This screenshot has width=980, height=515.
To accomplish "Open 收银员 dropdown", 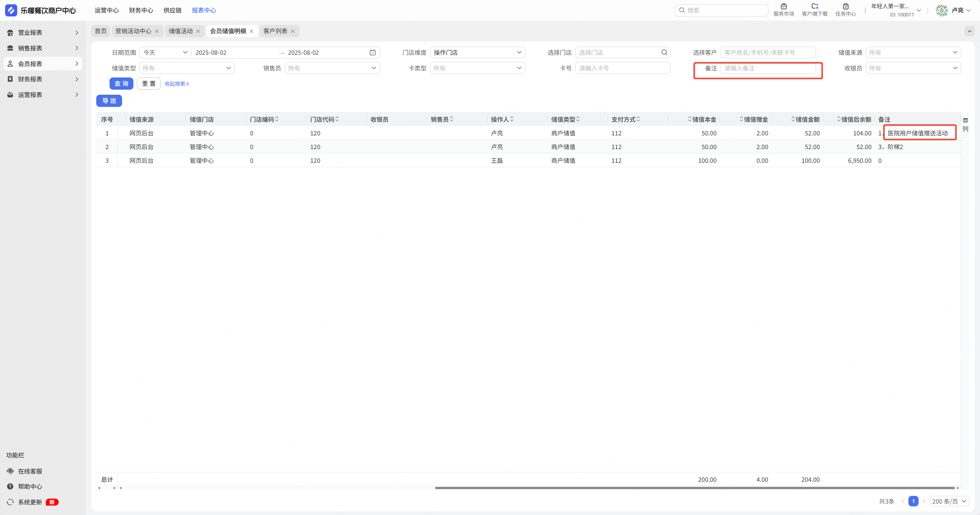I will coord(913,68).
